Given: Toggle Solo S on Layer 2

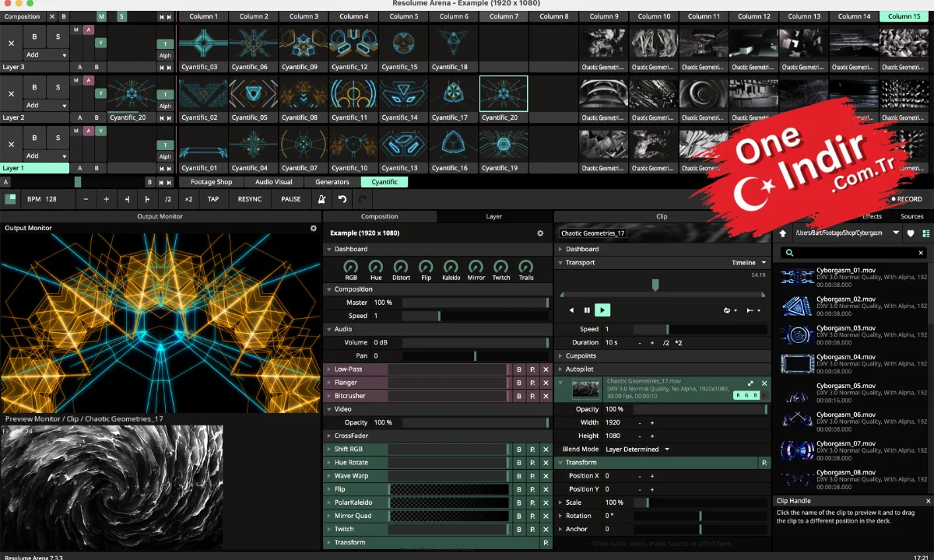Looking at the screenshot, I should (58, 86).
